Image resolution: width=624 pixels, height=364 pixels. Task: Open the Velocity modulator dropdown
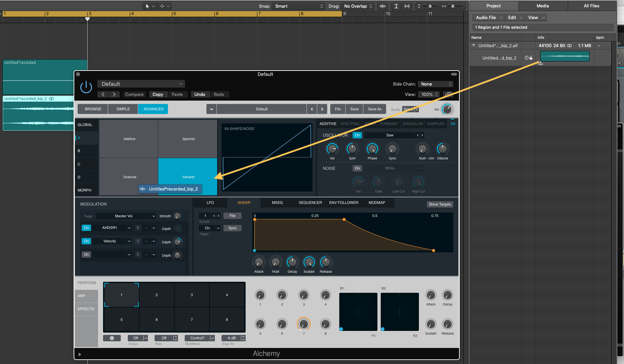tap(112, 241)
